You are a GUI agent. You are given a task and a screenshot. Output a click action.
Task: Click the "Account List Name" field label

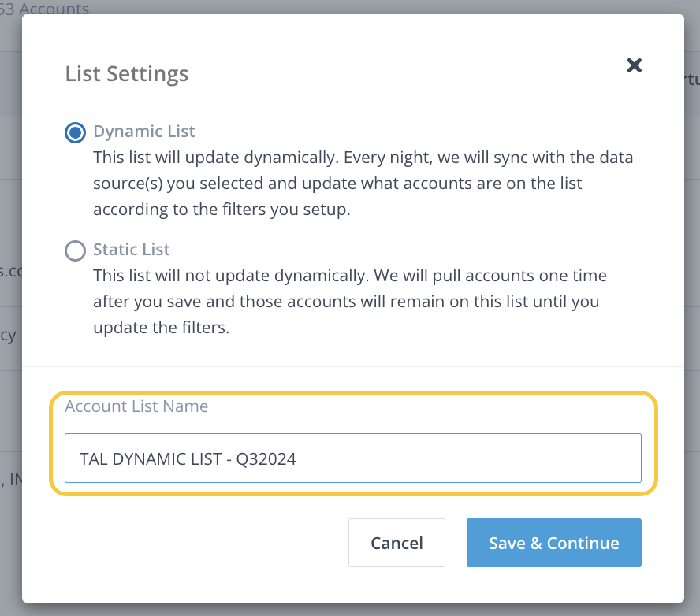coord(136,406)
